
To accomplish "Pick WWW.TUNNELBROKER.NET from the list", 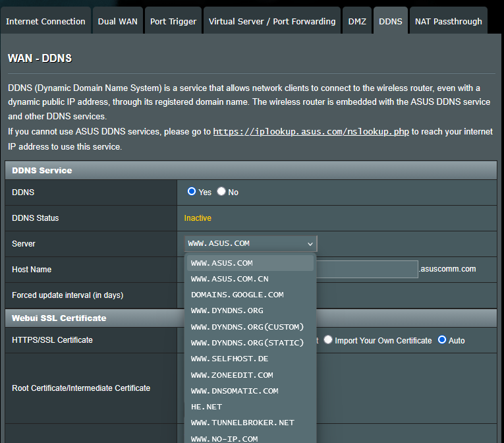I will [x=242, y=423].
